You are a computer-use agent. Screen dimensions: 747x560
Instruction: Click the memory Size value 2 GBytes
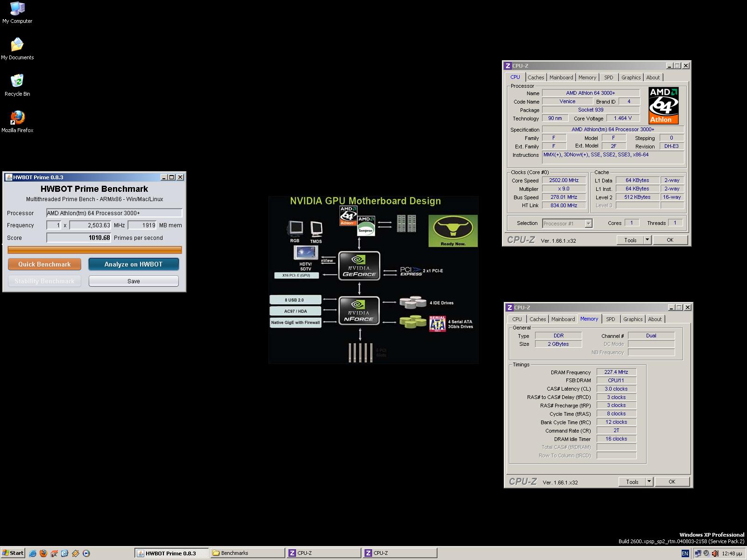click(558, 344)
